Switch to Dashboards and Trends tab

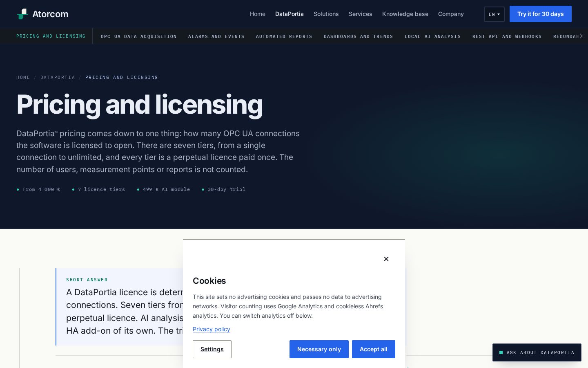click(359, 36)
